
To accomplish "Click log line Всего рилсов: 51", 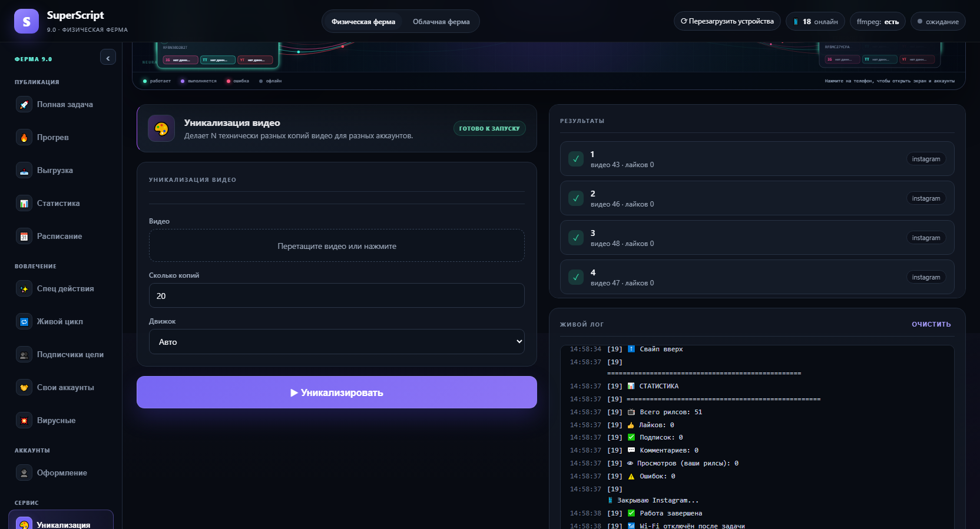I will coord(671,412).
